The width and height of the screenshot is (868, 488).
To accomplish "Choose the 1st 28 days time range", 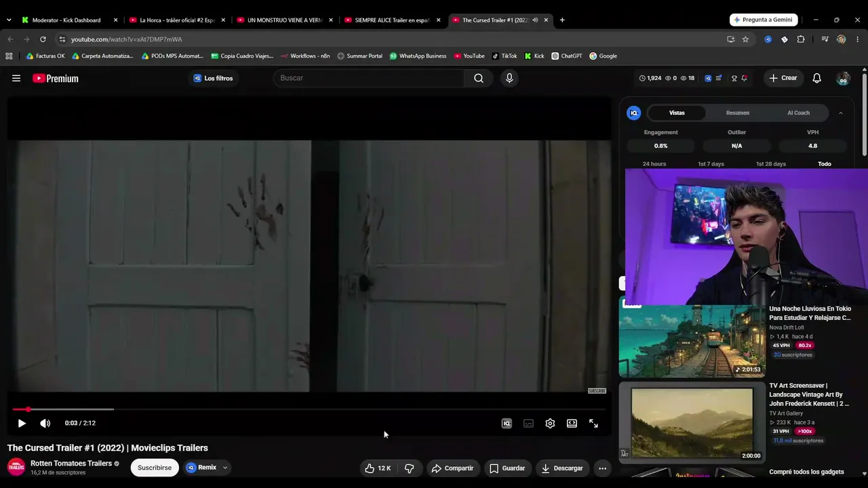I will (x=771, y=164).
